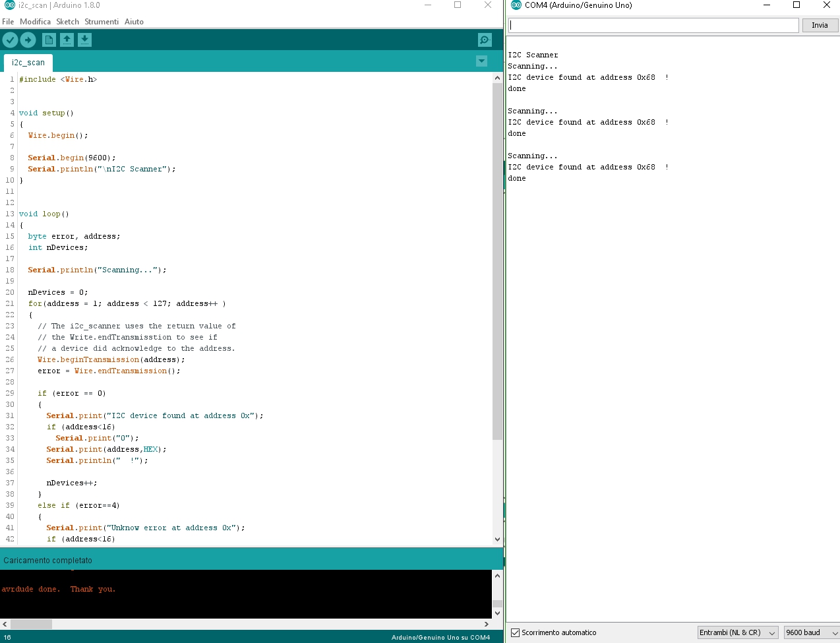Open the tab options dropdown arrow
The image size is (840, 643).
[481, 61]
